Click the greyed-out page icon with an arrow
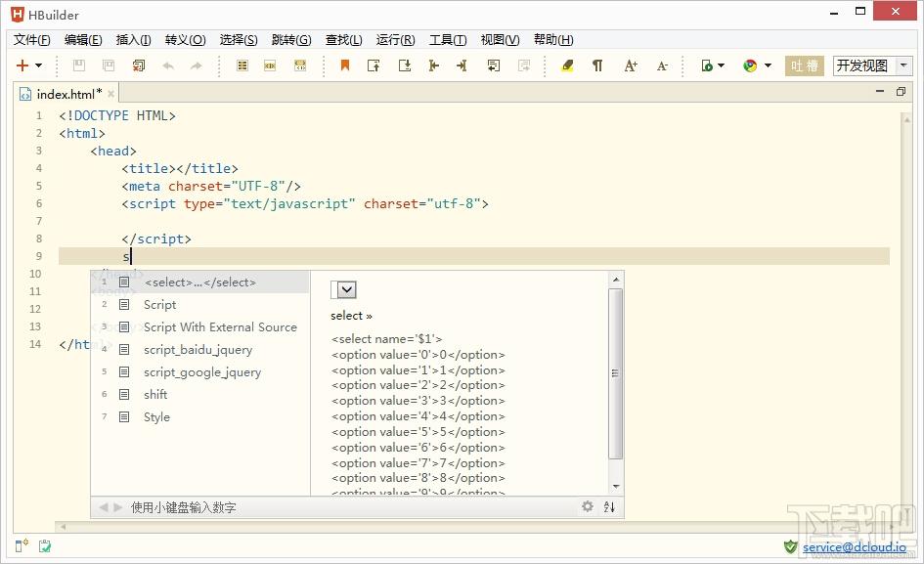 pyautogui.click(x=524, y=65)
